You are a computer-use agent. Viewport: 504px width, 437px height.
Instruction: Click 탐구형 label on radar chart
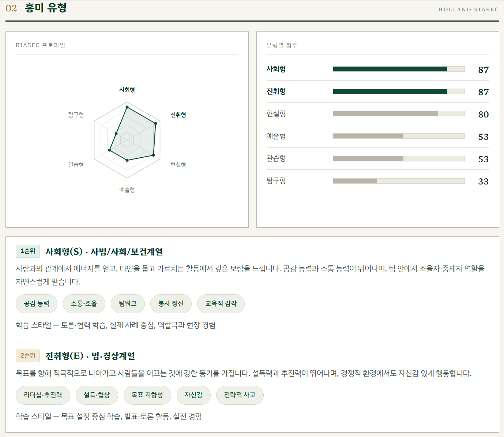coord(76,115)
